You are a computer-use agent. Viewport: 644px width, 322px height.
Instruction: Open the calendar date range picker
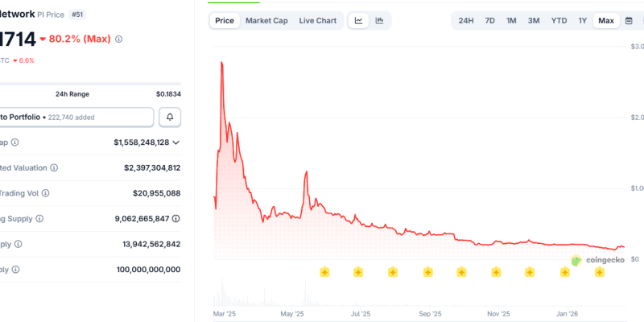[x=629, y=20]
